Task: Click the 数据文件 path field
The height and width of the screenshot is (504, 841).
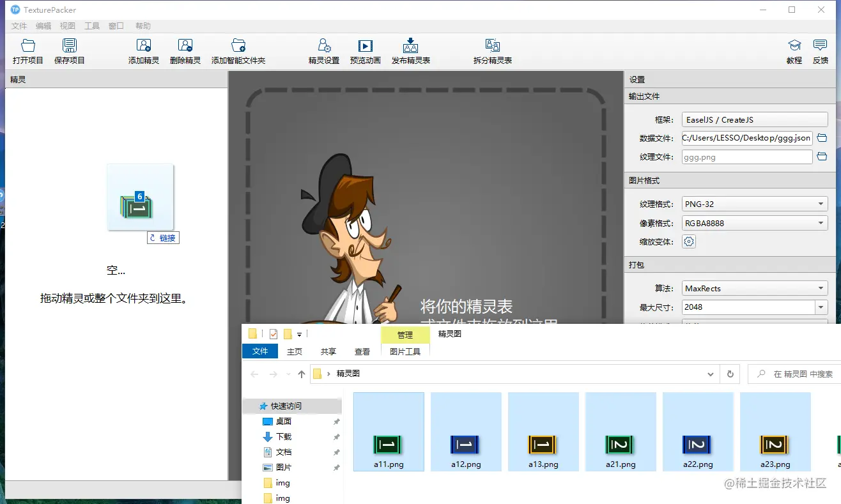Action: pos(747,138)
